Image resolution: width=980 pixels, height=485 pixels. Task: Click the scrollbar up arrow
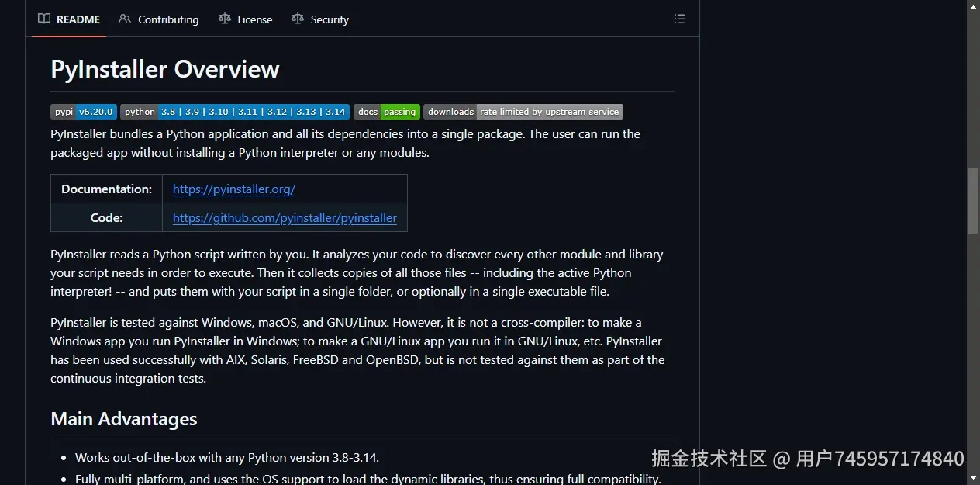pyautogui.click(x=973, y=6)
